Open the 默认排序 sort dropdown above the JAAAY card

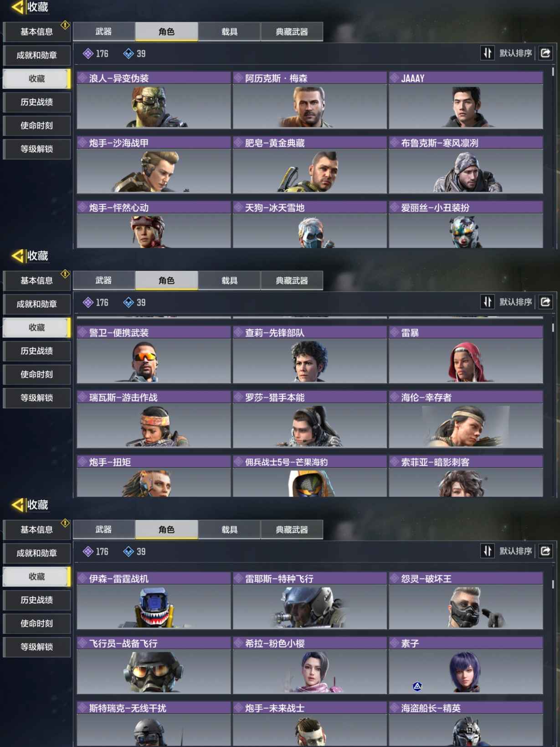tap(515, 53)
